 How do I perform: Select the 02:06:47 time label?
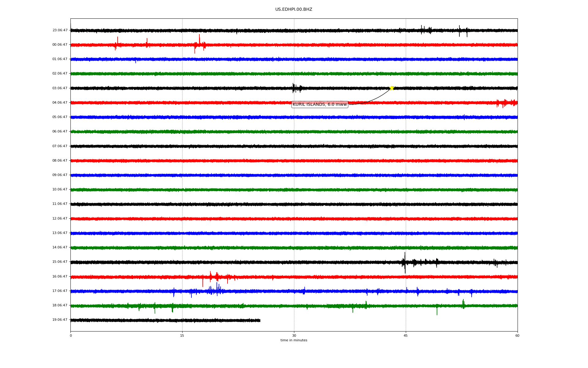click(x=60, y=74)
